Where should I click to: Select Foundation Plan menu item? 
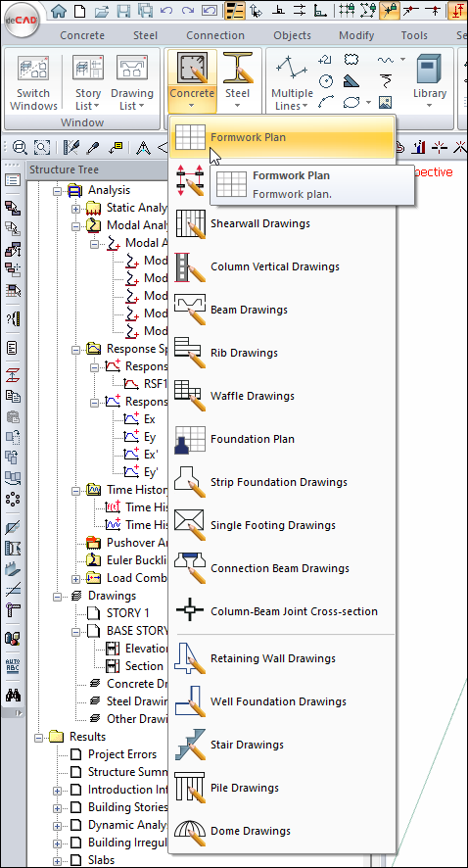(282, 440)
